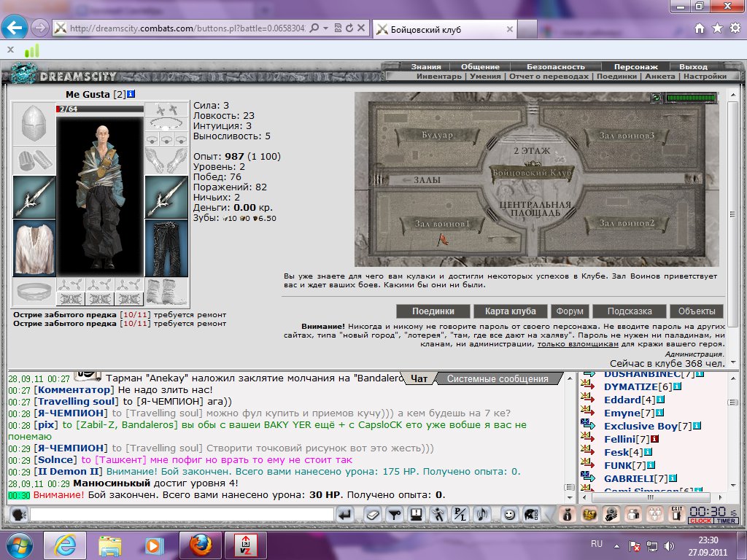Click the EXIT door icon

pyautogui.click(x=676, y=514)
